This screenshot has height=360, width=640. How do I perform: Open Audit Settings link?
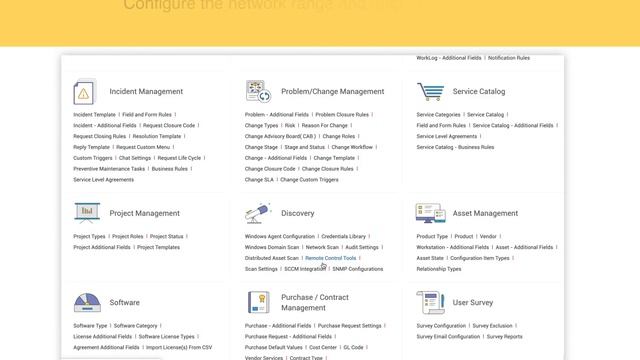click(362, 247)
